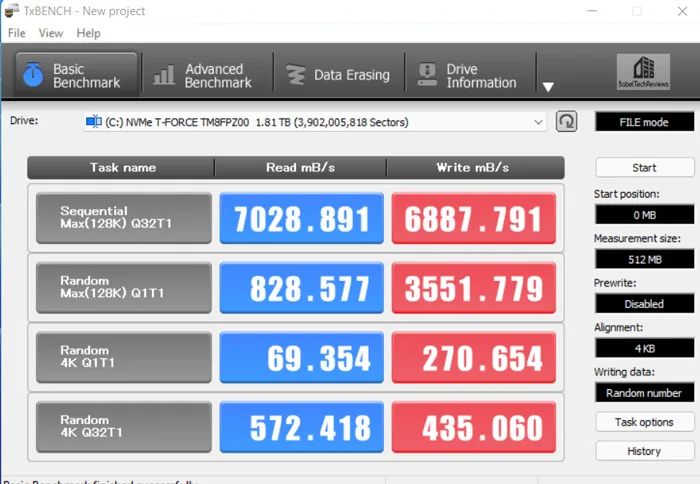The height and width of the screenshot is (484, 700).
Task: Click the 270.654 write result
Action: [x=474, y=357]
